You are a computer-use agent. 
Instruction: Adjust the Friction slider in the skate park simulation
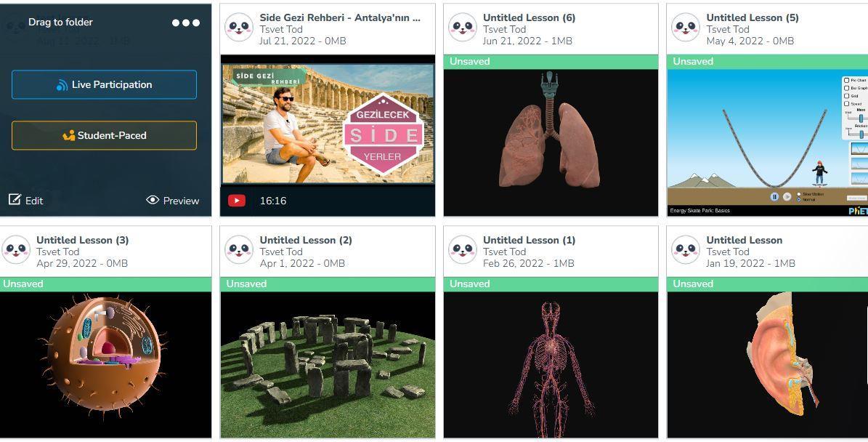[861, 134]
